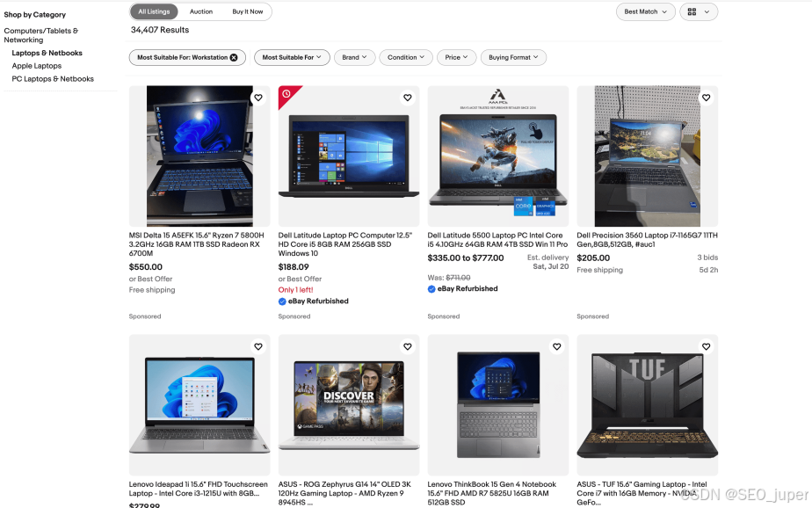Click the Lenovo ThinkBook 15 image
The image size is (812, 508).
pos(498,405)
